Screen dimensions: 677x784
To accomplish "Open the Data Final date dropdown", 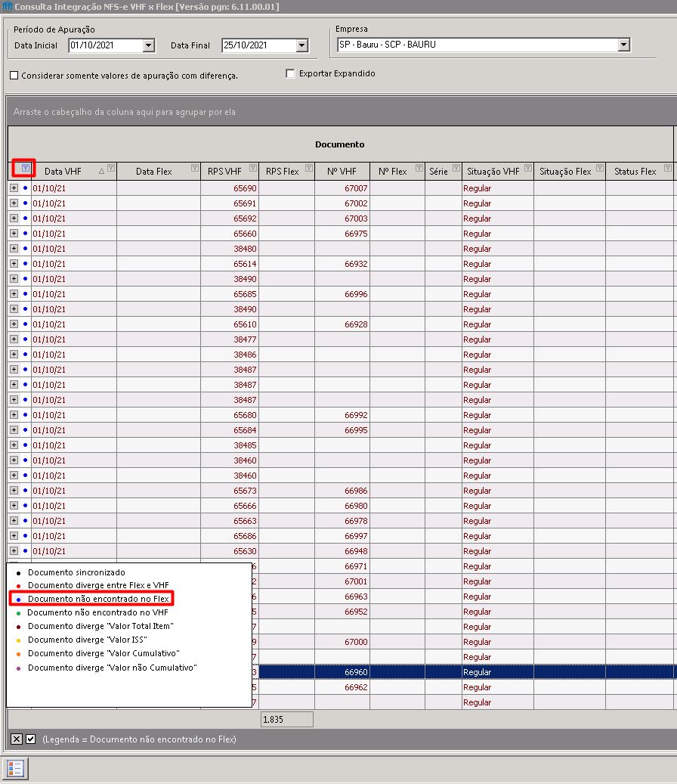I will pos(301,45).
